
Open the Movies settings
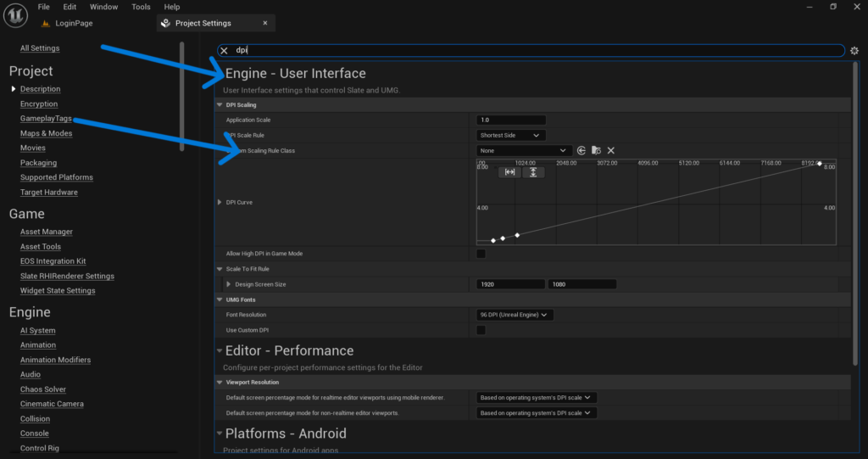click(x=33, y=148)
